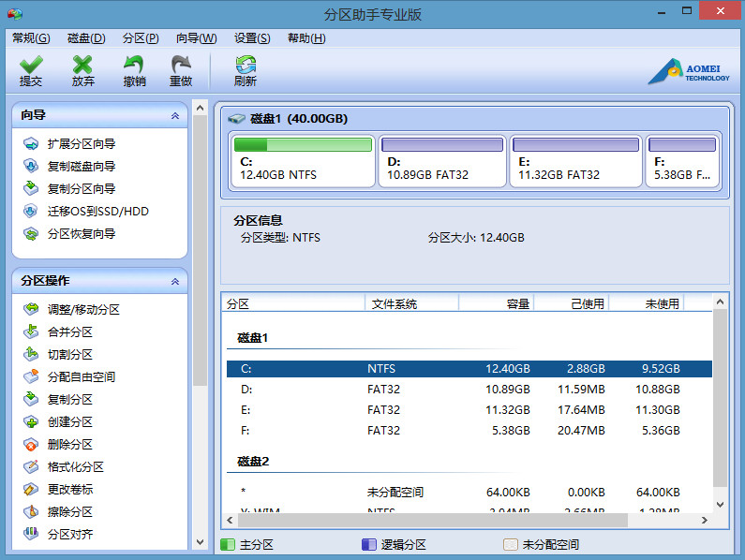The height and width of the screenshot is (560, 745).
Task: Click the 放弃 (discard) toolbar icon
Action: 83,70
